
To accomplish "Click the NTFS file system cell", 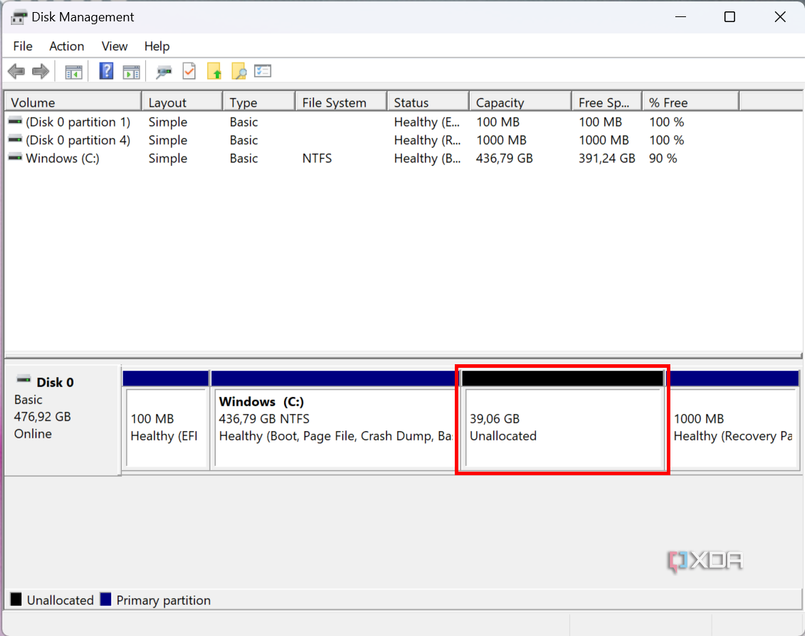I will tap(317, 158).
